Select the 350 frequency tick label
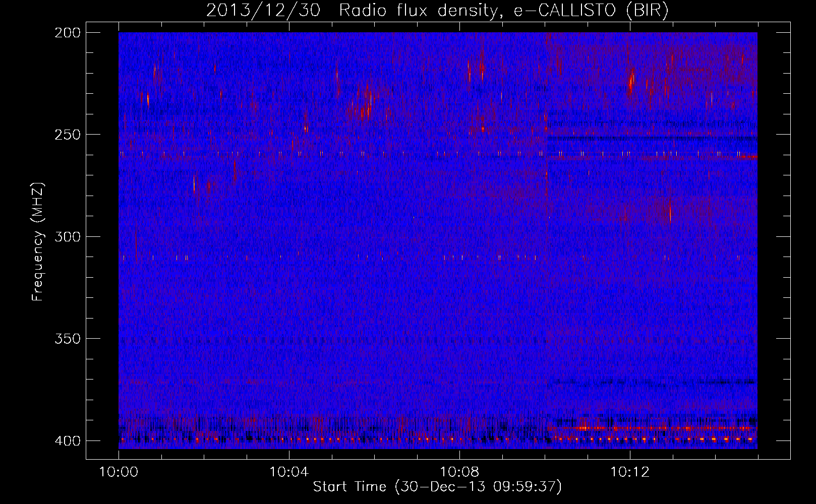 point(68,339)
